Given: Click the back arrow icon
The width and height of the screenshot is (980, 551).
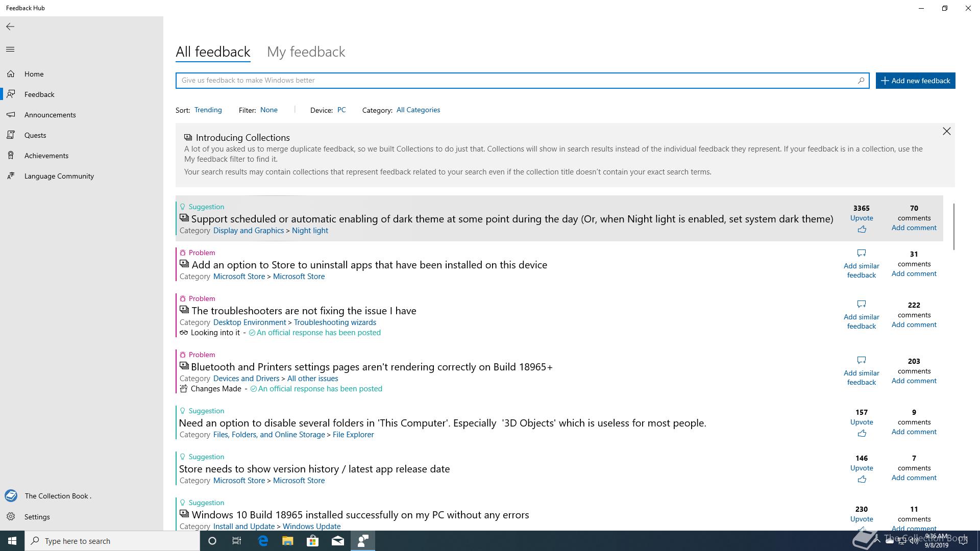Looking at the screenshot, I should tap(10, 27).
